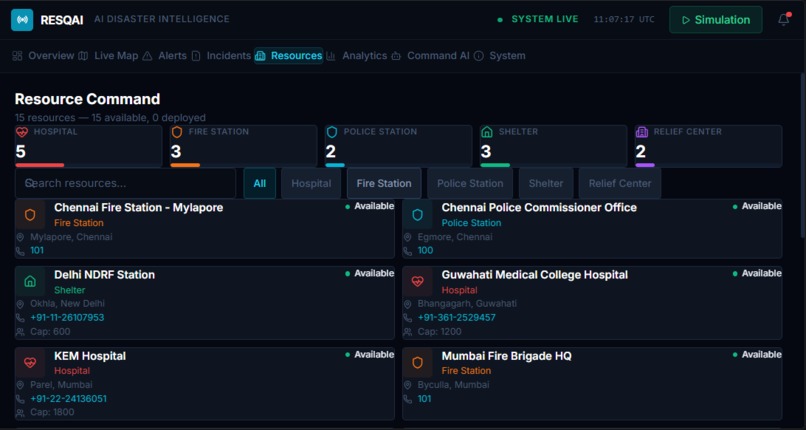Click the RESQAI broadcast logo icon
This screenshot has width=806, height=430.
pos(22,20)
